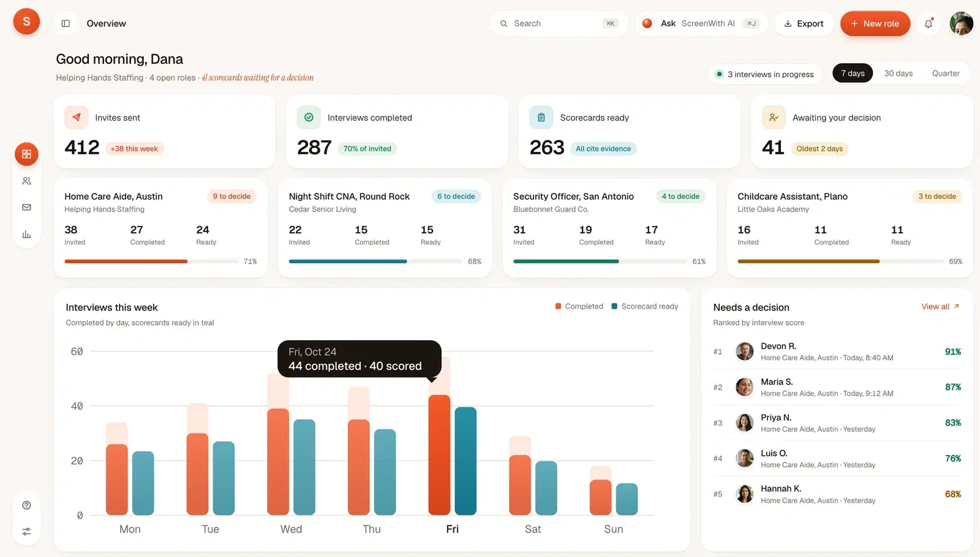This screenshot has height=557, width=980.
Task: Click the Scorecards ready clipboard icon
Action: (541, 117)
